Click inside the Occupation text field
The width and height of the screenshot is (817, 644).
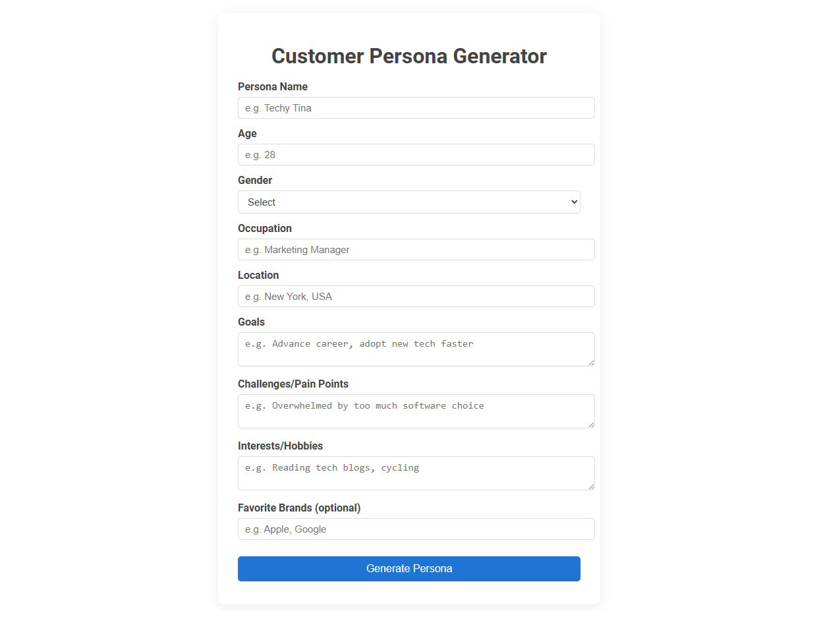pos(416,249)
